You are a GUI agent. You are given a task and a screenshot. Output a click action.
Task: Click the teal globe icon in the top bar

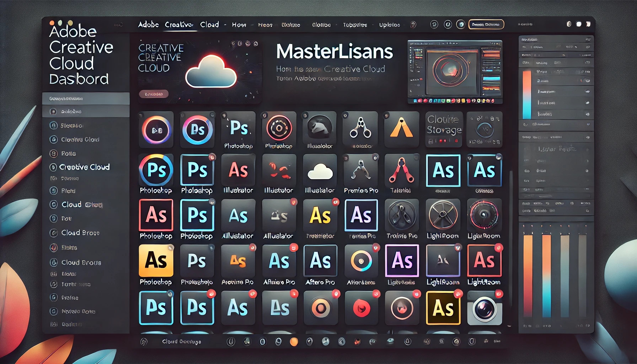(x=461, y=25)
